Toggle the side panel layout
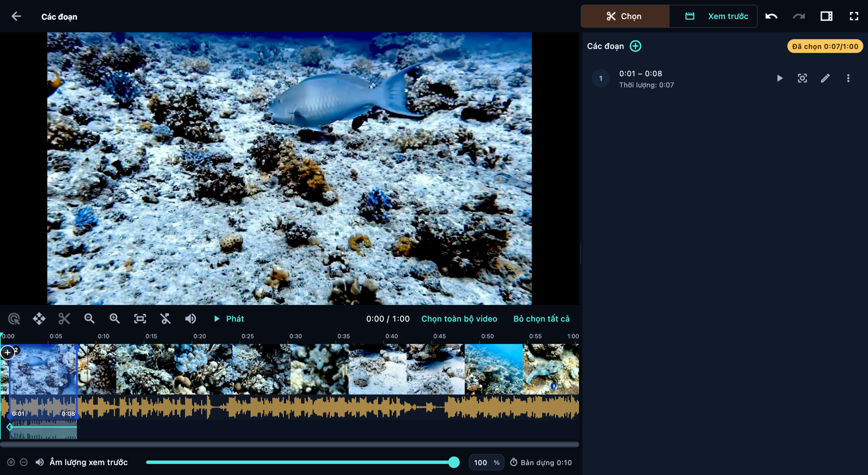 pos(826,16)
